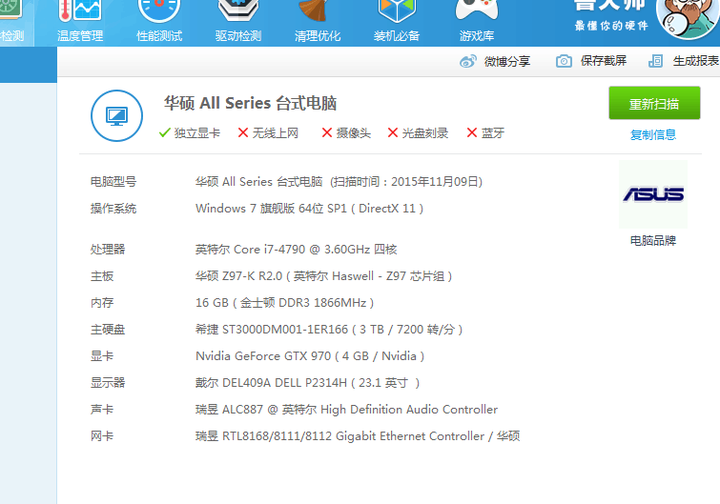Click the 华硕 All Series 台式电脑 heading
Image resolution: width=720 pixels, height=504 pixels.
click(x=250, y=103)
